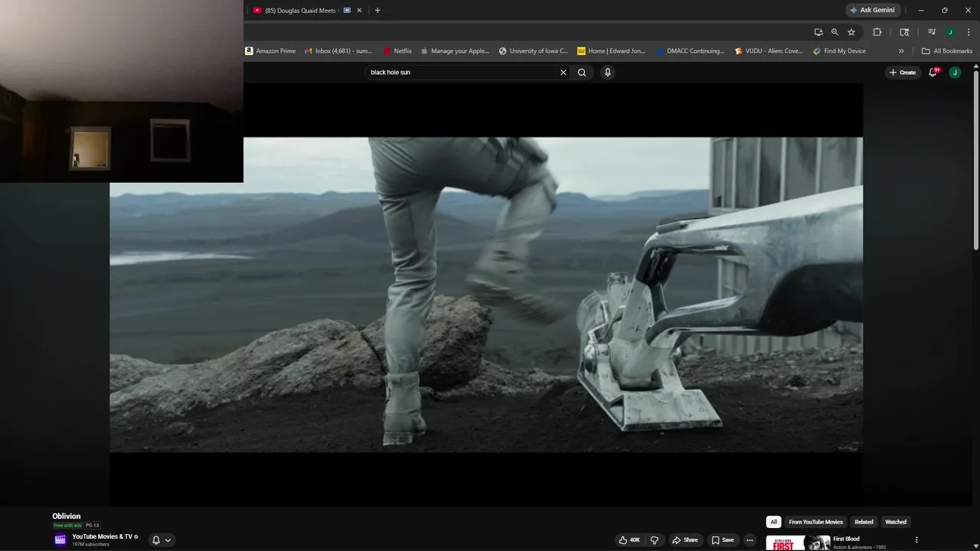
Task: Select the All filter chip
Action: pos(773,522)
